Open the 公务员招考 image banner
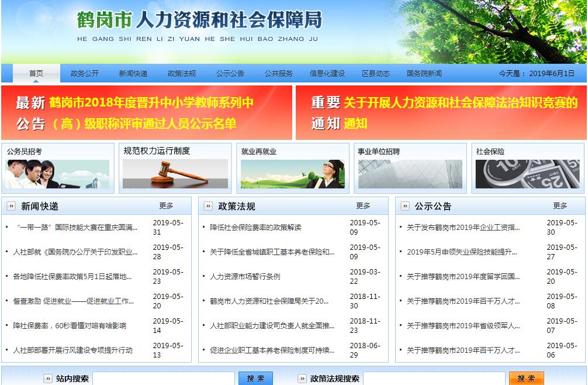 click(58, 169)
